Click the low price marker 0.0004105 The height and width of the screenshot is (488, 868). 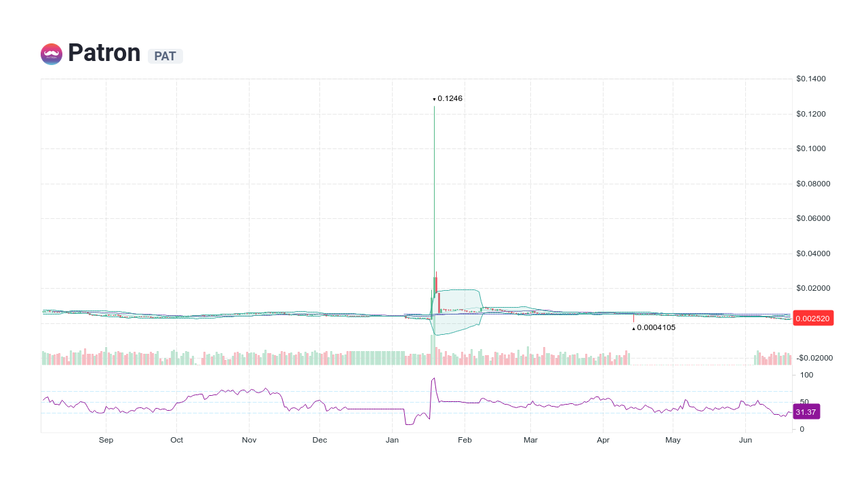(x=654, y=327)
